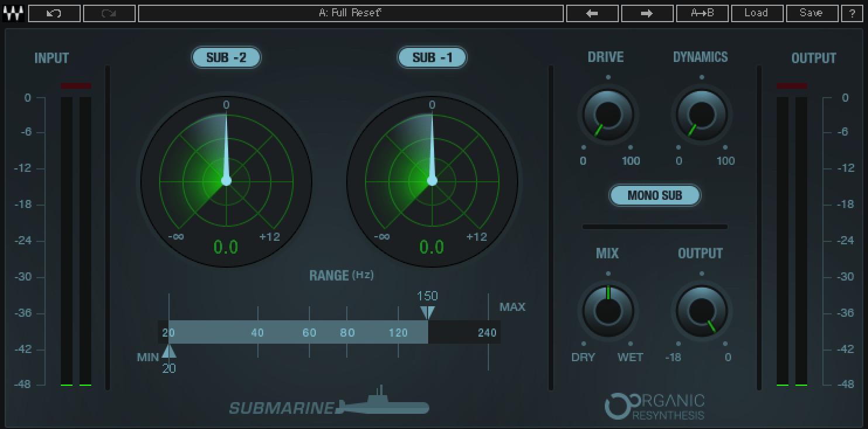Image resolution: width=868 pixels, height=429 pixels.
Task: Reset the output clip indicator
Action: (792, 86)
